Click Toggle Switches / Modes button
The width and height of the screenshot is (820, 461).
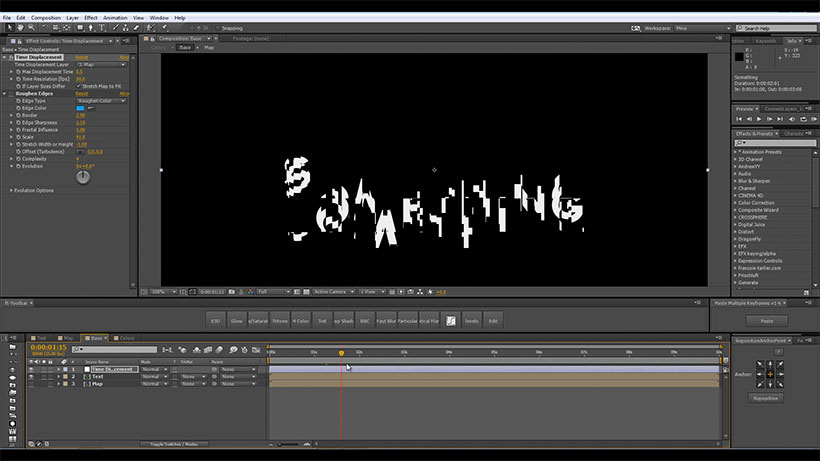(174, 444)
